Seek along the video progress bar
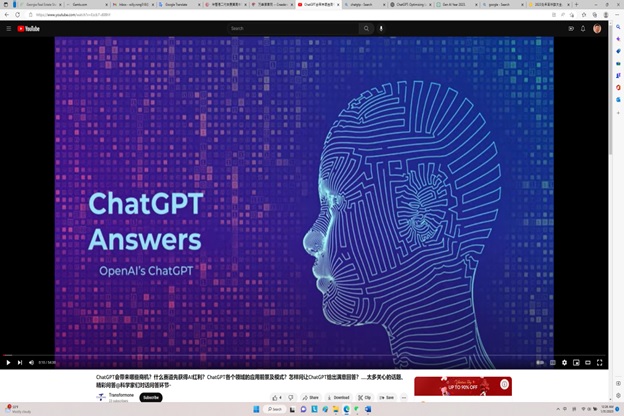The height and width of the screenshot is (416, 624). click(x=304, y=355)
